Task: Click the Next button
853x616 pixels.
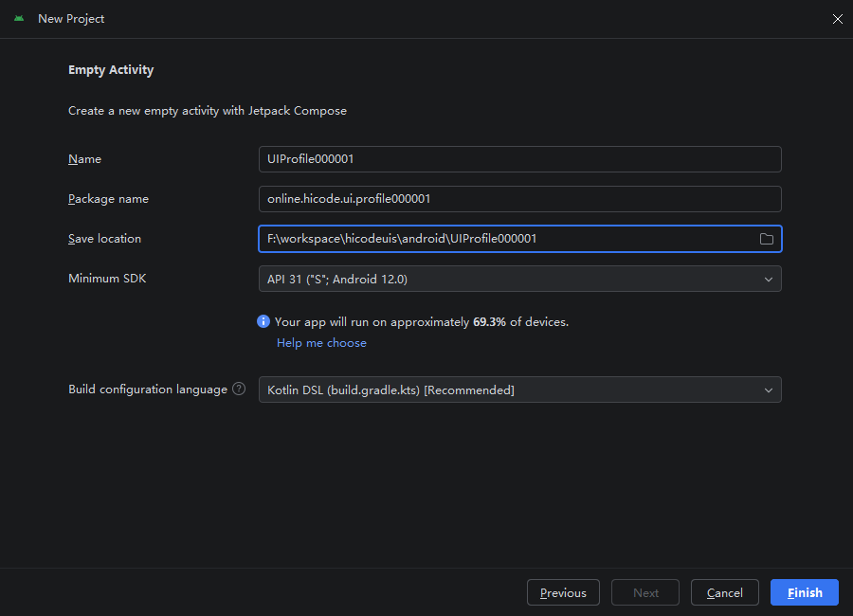Action: click(645, 592)
